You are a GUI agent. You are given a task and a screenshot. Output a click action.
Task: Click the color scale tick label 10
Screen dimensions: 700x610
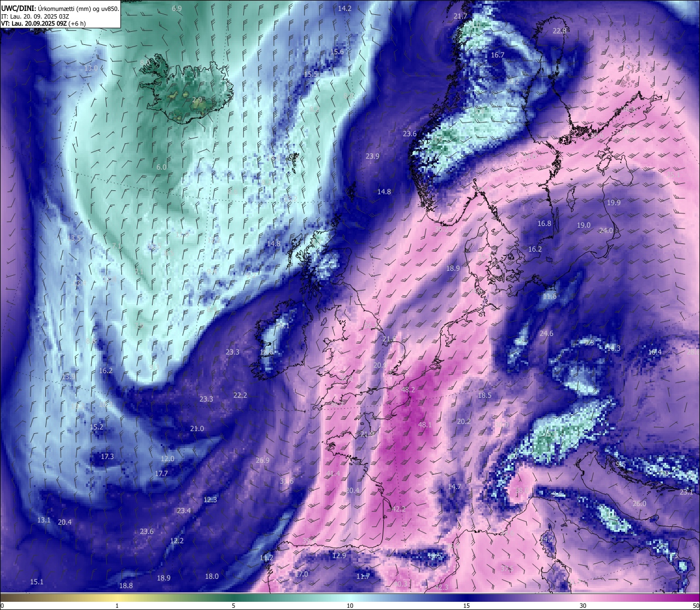click(350, 606)
